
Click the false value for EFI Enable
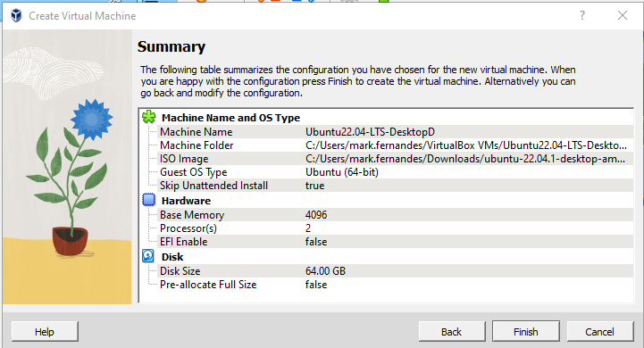pos(316,242)
